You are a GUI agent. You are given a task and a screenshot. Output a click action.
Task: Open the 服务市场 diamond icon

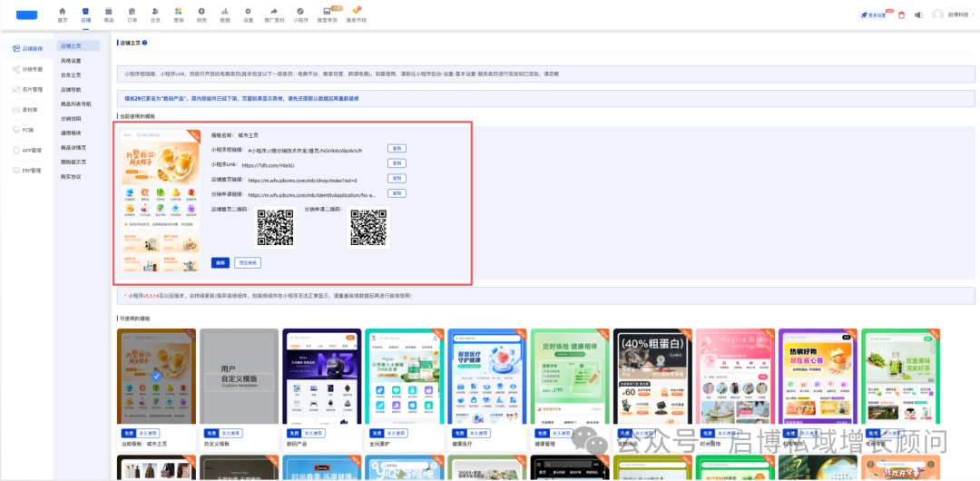[x=356, y=11]
